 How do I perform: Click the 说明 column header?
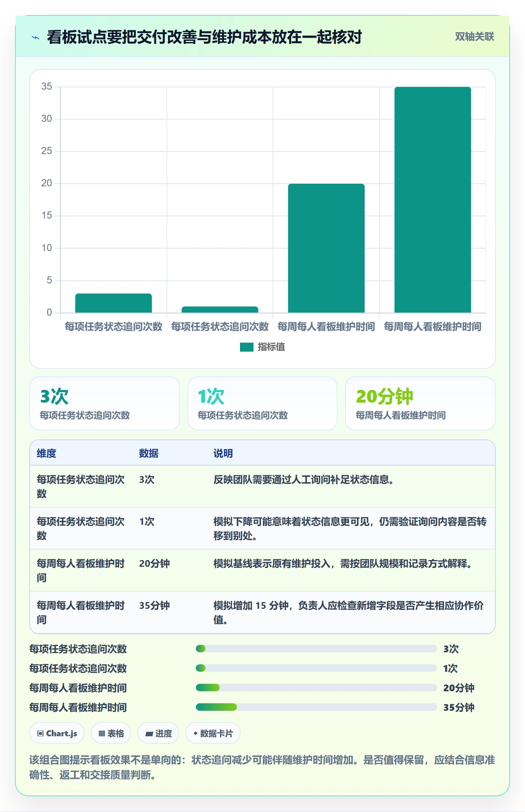coord(223,453)
